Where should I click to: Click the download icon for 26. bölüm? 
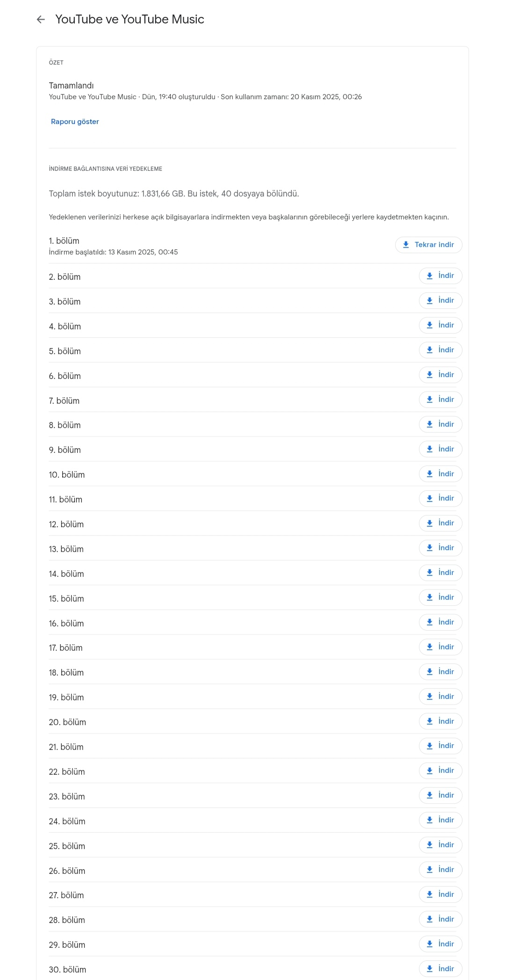(x=430, y=870)
